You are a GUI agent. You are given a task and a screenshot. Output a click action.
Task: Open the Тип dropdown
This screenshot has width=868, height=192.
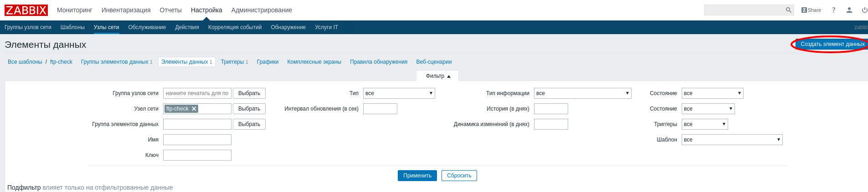[399, 93]
